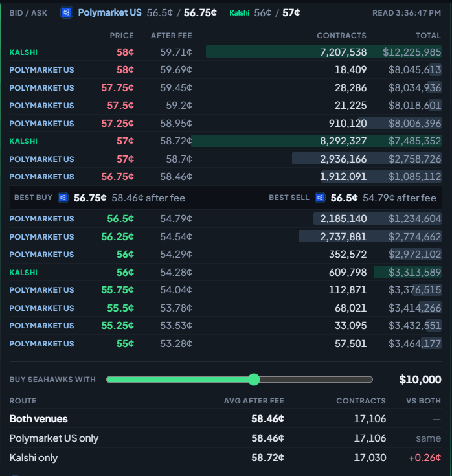
Task: Click the Kalshi 56¢ bid price
Action: coord(125,272)
